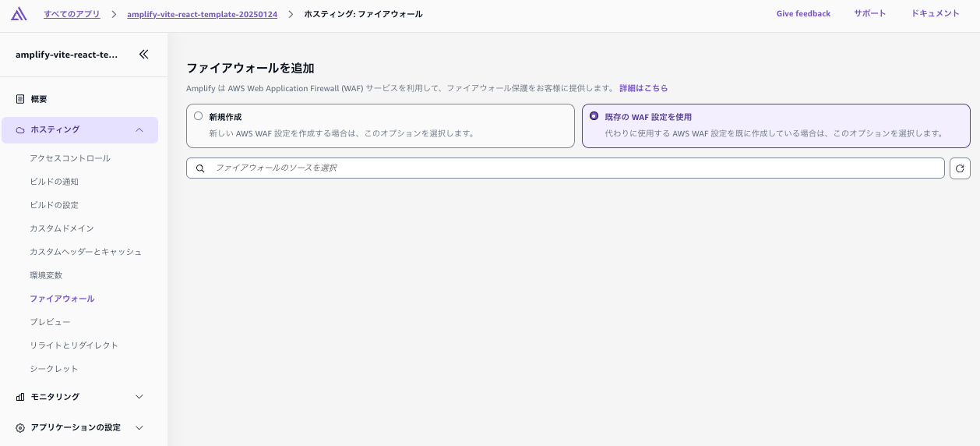Click the search magnifier icon in firewall field
Image resolution: width=980 pixels, height=446 pixels.
(x=200, y=168)
